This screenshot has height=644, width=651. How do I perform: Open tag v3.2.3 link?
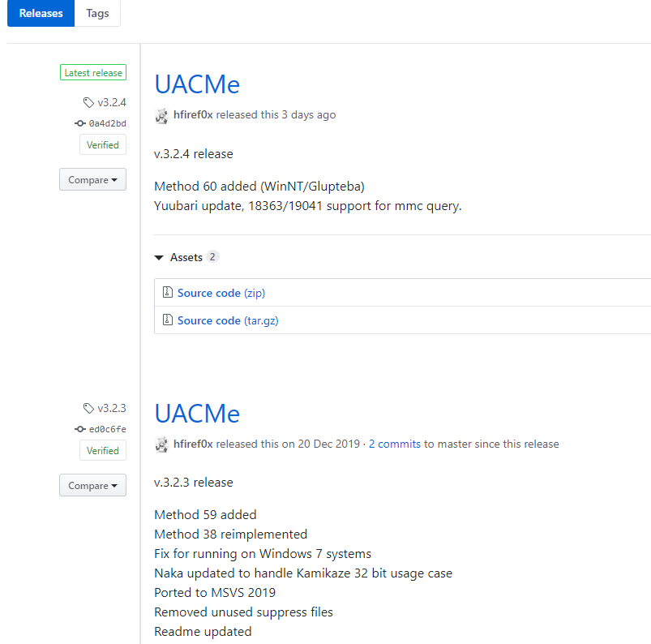(112, 409)
